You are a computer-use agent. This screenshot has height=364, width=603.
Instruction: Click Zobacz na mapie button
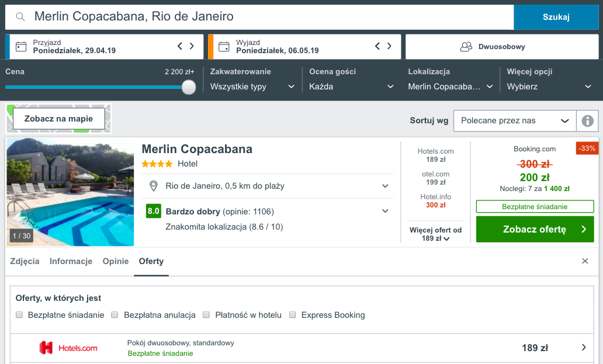click(59, 119)
